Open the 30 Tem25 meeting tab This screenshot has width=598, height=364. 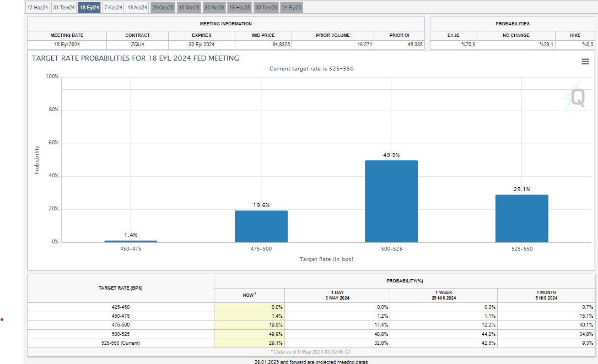point(266,8)
